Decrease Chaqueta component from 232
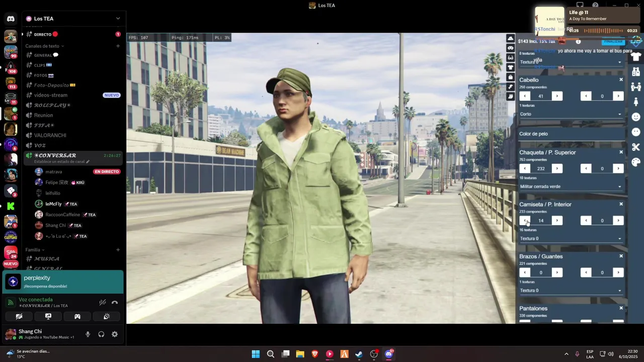Screen dimensions: 644x362 pos(525,168)
